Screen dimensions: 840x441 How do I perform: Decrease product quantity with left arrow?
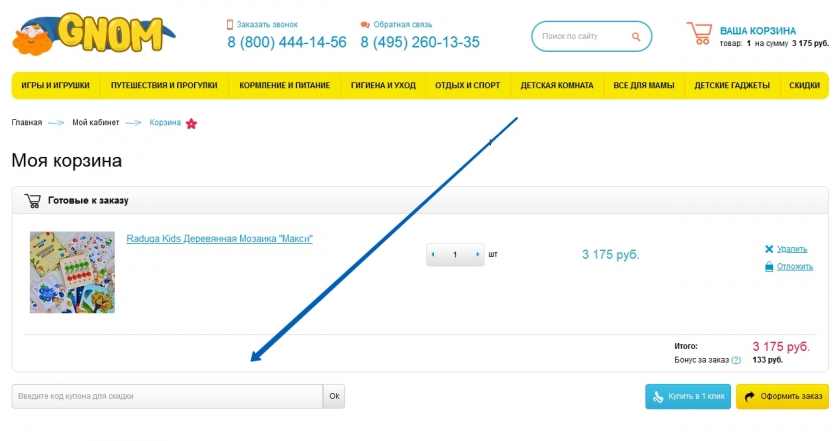point(433,255)
